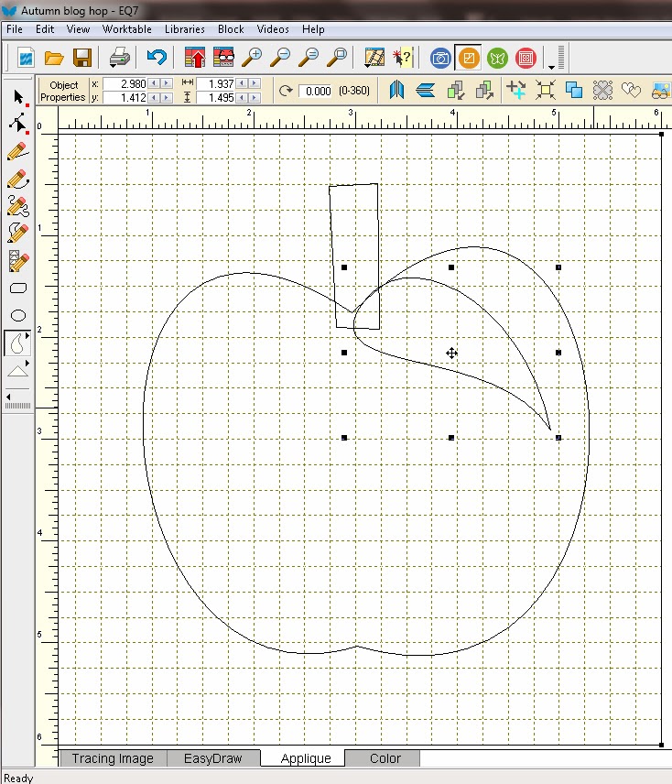Activate the question mark pointer help icon
The height and width of the screenshot is (784, 672).
pyautogui.click(x=403, y=58)
